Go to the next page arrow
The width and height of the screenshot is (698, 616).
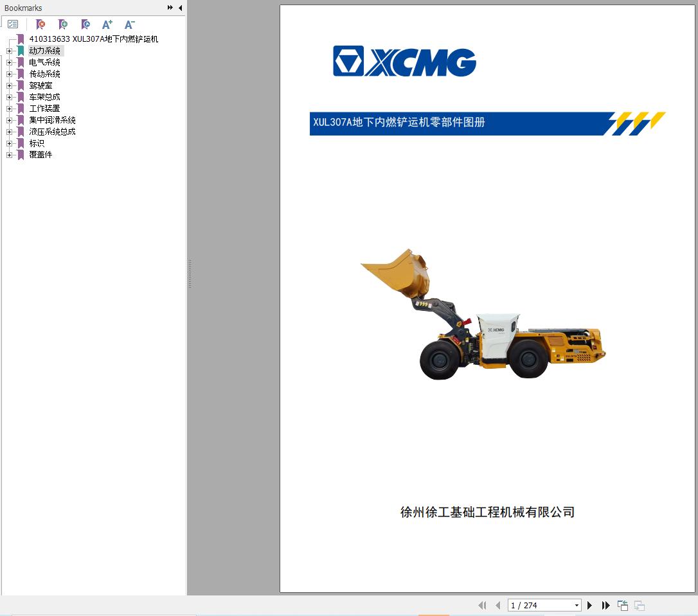click(589, 605)
